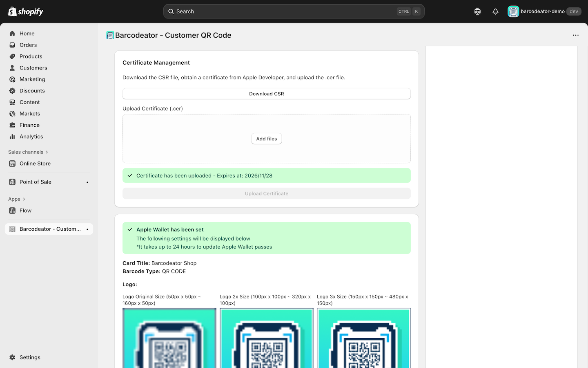588x368 pixels.
Task: Open the Online Store channel
Action: point(35,164)
